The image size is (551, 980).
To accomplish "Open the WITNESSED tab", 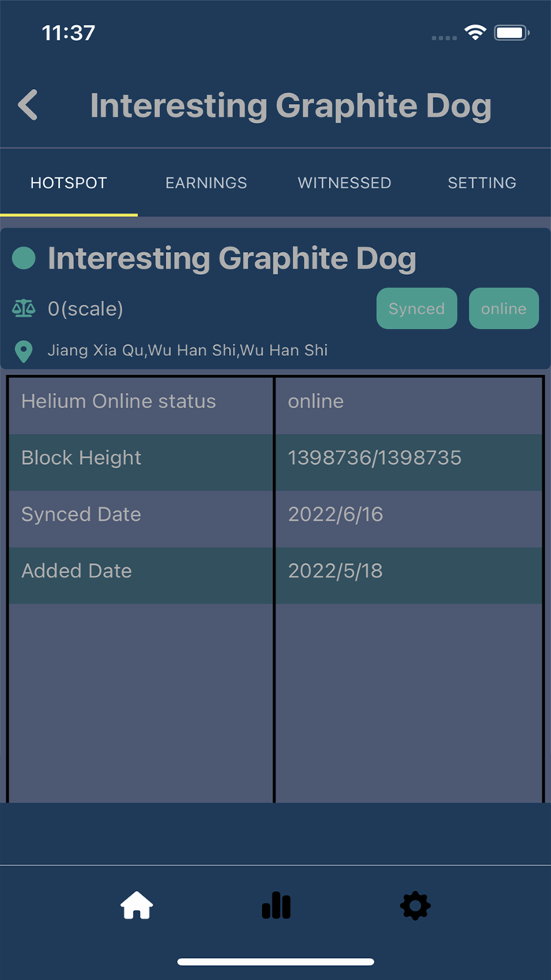I will (344, 183).
